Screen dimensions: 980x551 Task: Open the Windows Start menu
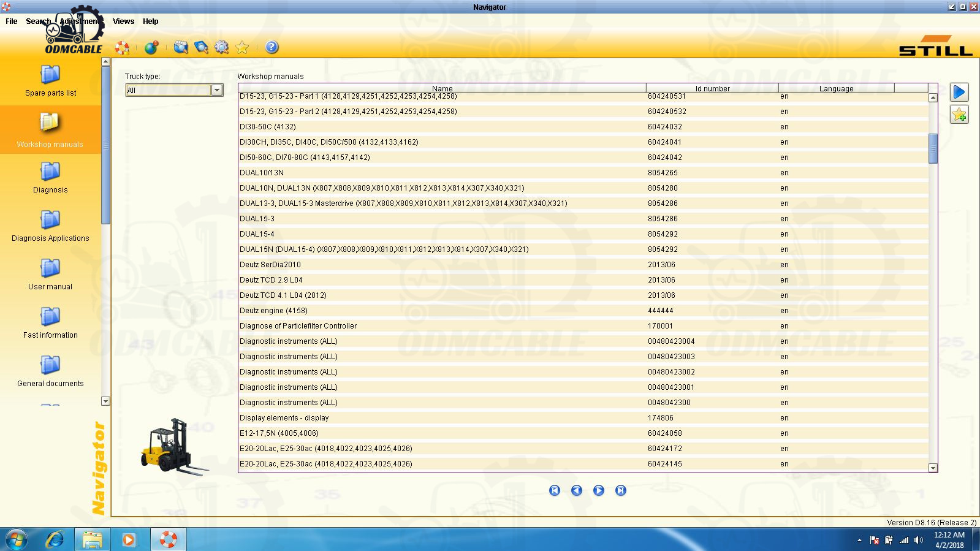point(16,539)
